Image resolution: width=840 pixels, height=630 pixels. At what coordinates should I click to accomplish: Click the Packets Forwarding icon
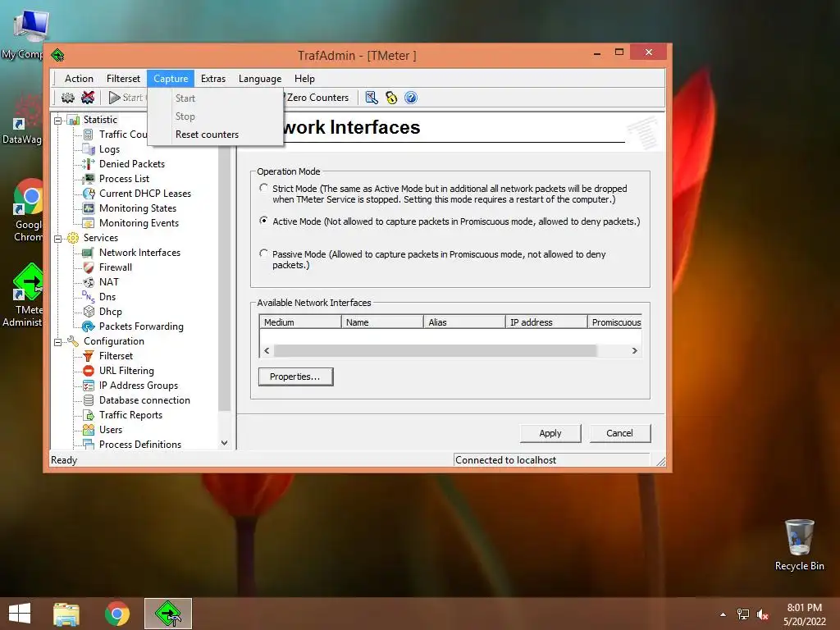click(x=89, y=326)
